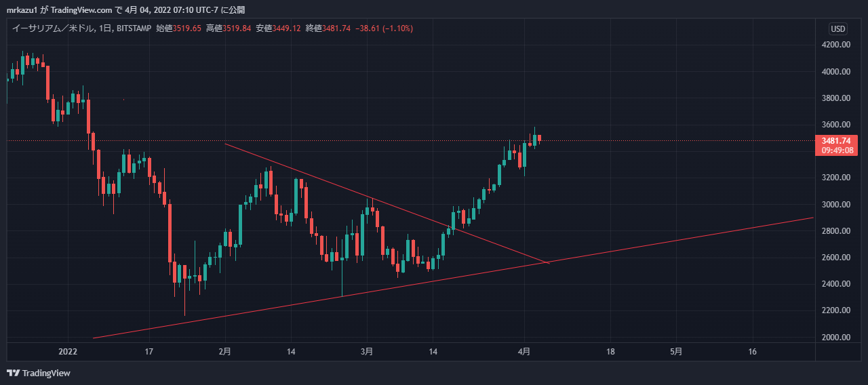The image size is (868, 385).
Task: Click the TradingView logo at bottom left
Action: point(39,373)
